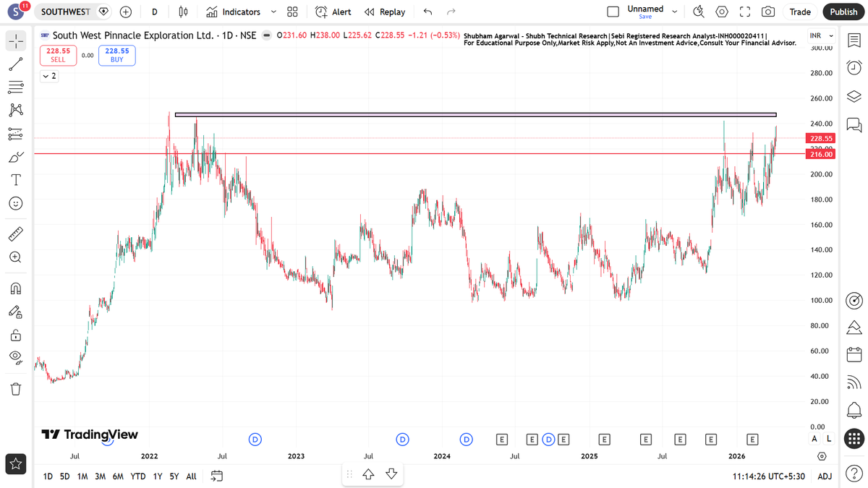Open the Indicators dropdown arrow
The width and height of the screenshot is (868, 488).
[273, 12]
